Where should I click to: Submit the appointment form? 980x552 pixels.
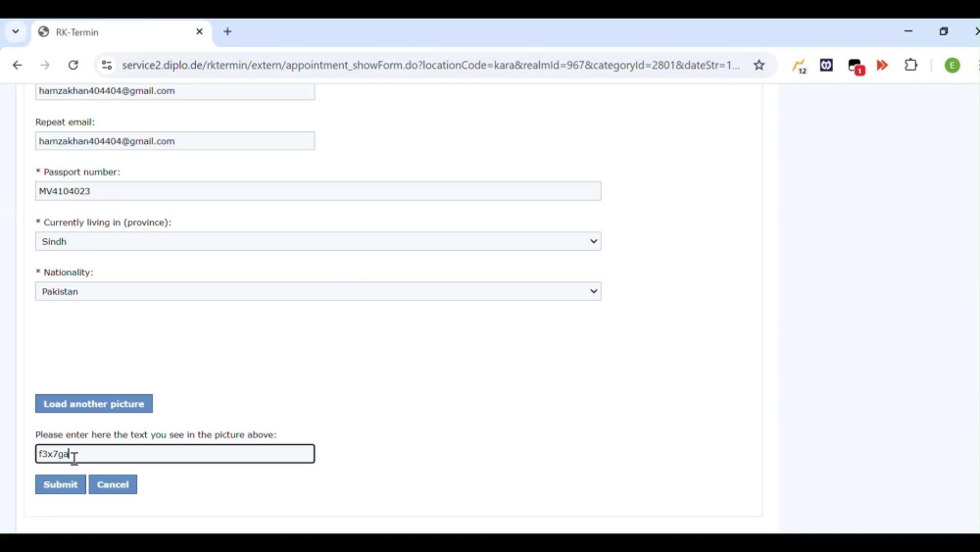[x=61, y=484]
